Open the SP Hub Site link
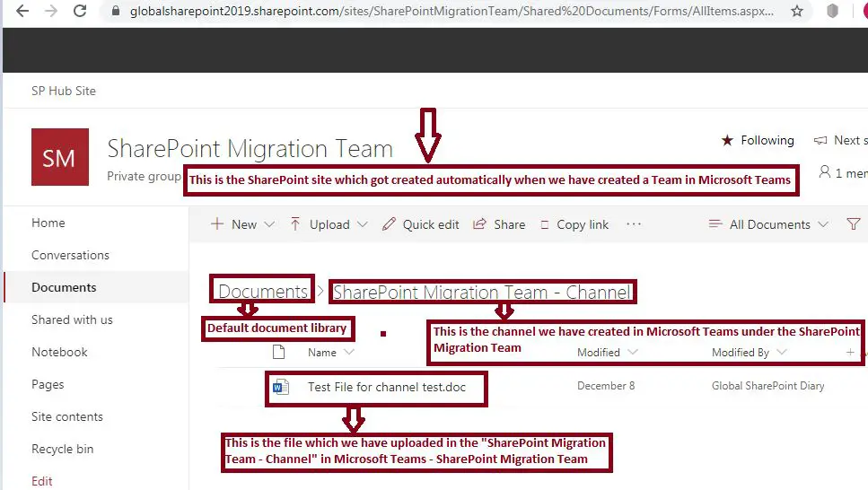 pyautogui.click(x=63, y=91)
